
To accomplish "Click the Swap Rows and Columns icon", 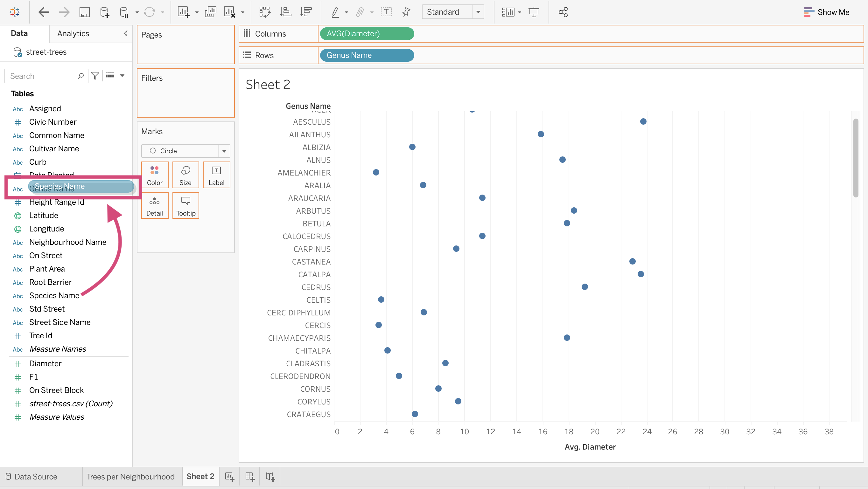I will (x=265, y=12).
